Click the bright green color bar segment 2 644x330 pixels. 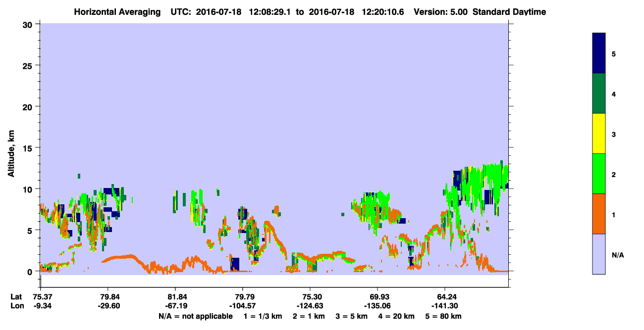[599, 174]
